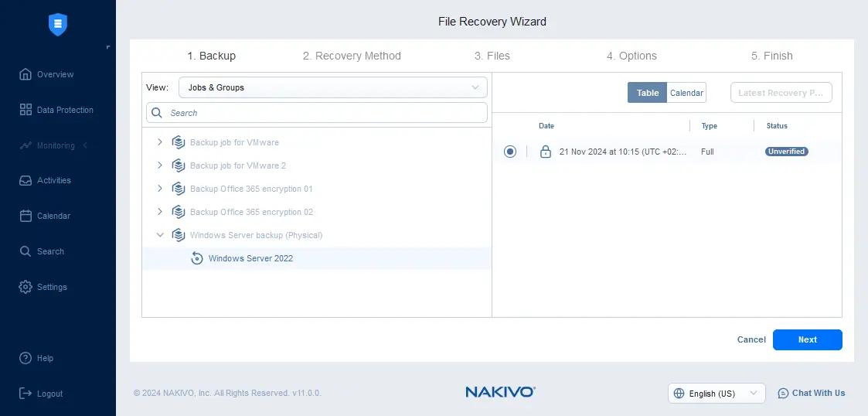Go to step 3. Files

[492, 56]
